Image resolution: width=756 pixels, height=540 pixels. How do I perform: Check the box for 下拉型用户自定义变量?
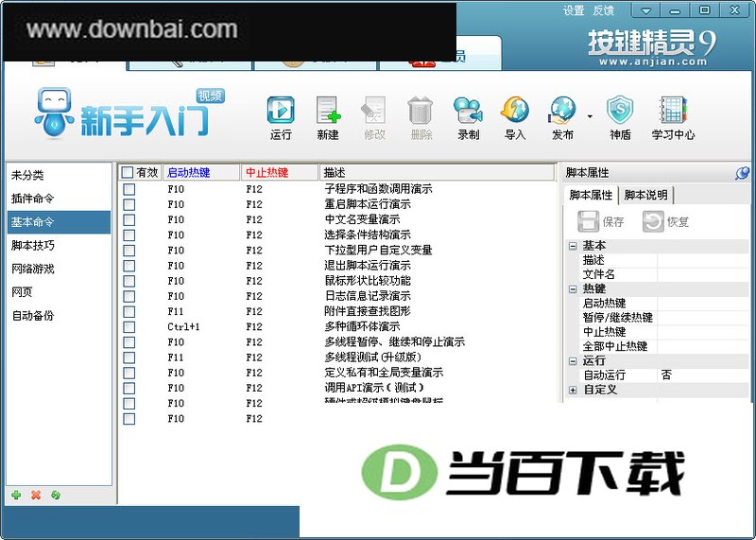[129, 251]
